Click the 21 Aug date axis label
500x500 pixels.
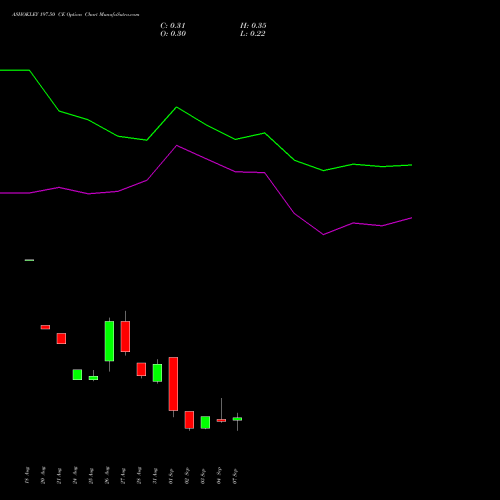59,475
